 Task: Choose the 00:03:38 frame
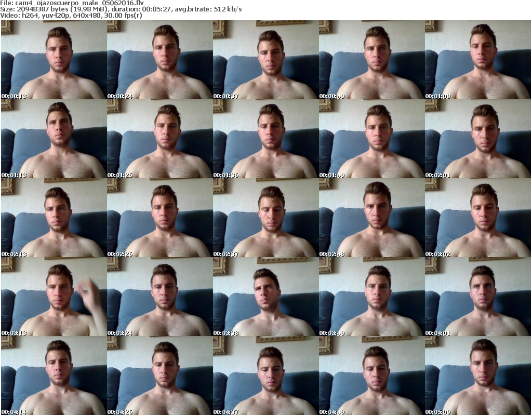pos(265,297)
